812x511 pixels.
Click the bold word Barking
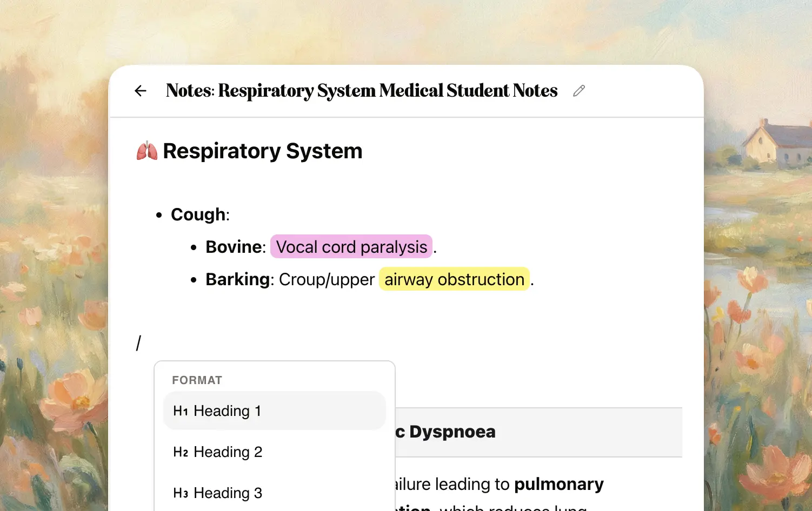pyautogui.click(x=237, y=279)
